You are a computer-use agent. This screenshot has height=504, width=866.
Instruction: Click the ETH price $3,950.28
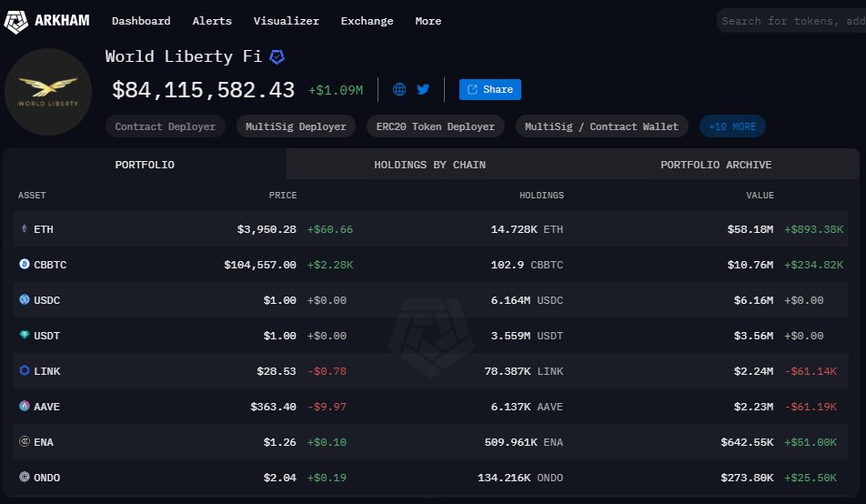[x=267, y=228]
